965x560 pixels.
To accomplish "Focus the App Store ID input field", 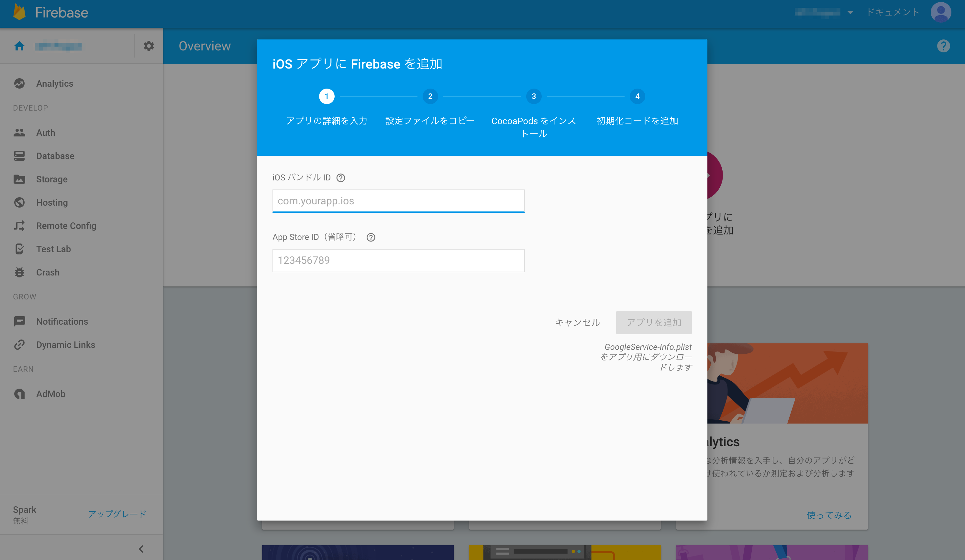I will [x=398, y=261].
